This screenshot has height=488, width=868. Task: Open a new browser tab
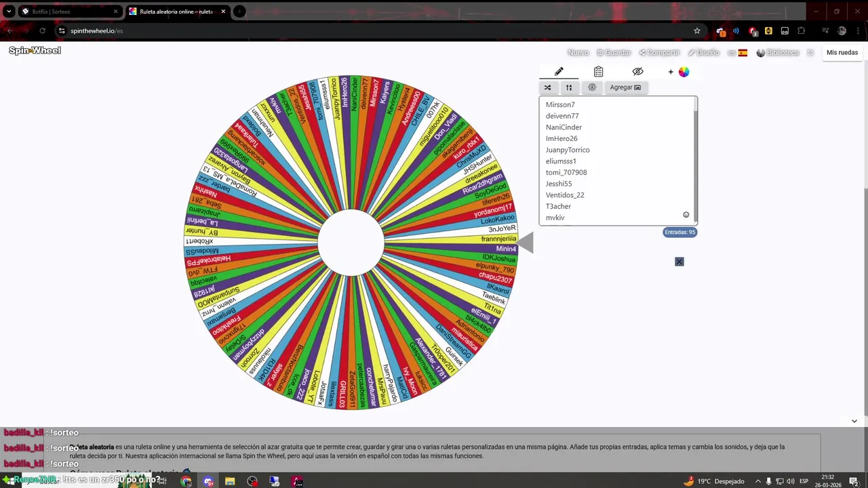[239, 12]
